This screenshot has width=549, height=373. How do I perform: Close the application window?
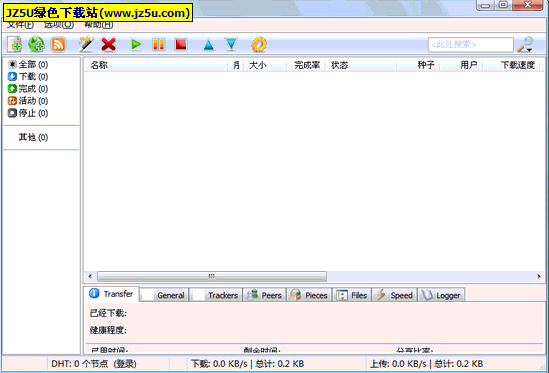click(x=527, y=5)
